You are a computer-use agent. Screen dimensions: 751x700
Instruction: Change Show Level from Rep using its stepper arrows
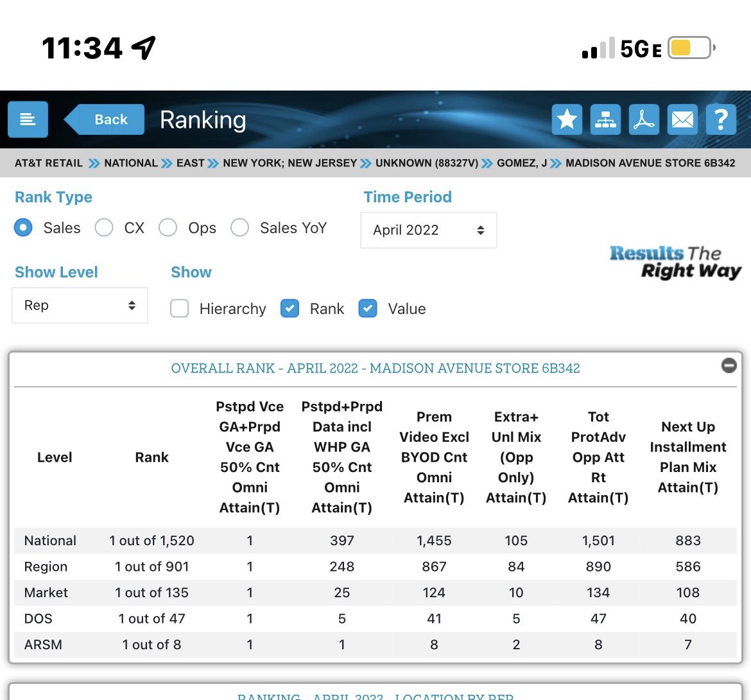tap(133, 305)
